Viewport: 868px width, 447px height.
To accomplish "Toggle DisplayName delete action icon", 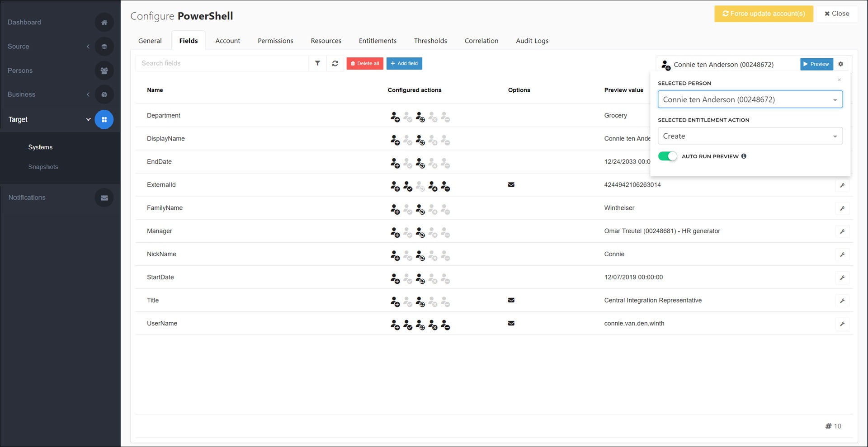I will [x=445, y=140].
